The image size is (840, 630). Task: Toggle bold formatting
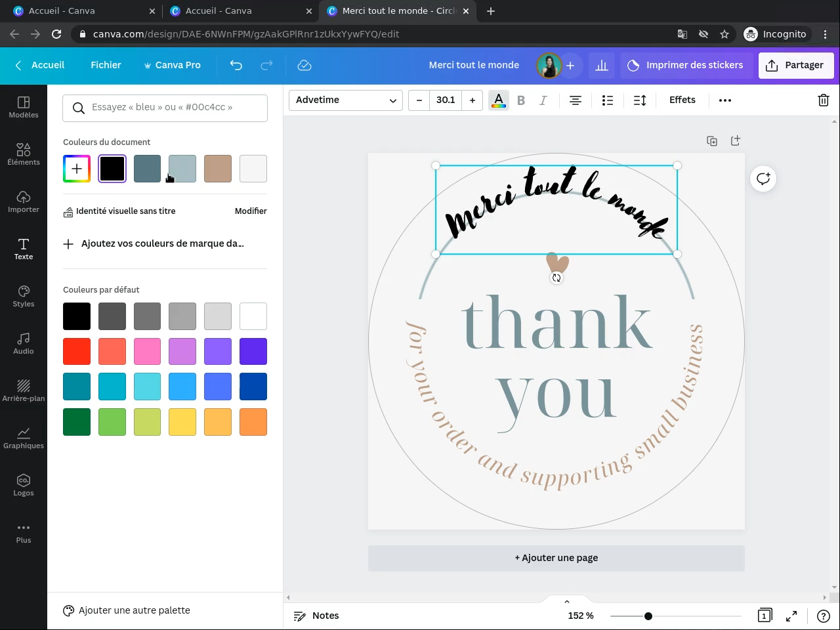point(521,100)
